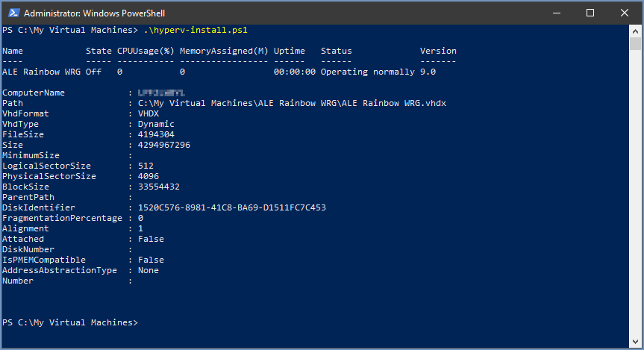This screenshot has width=644, height=350.
Task: Click the .\hyperv-install.ps1 command text
Action: click(196, 30)
